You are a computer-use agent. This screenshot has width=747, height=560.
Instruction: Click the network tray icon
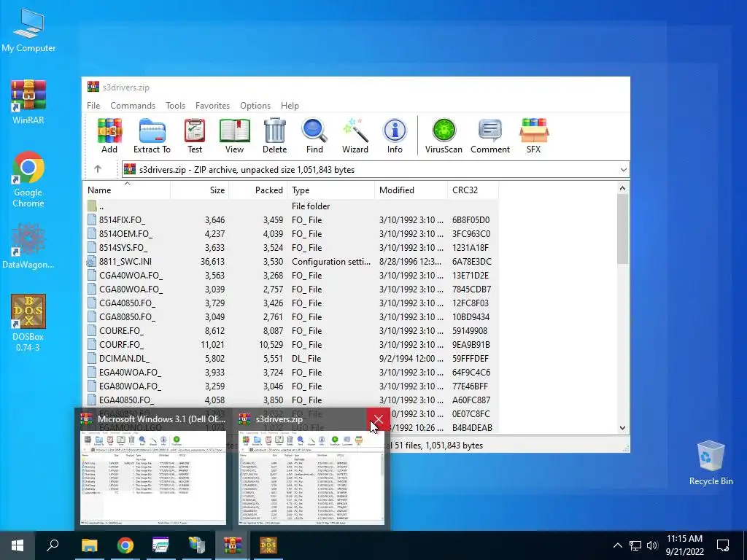pyautogui.click(x=635, y=545)
